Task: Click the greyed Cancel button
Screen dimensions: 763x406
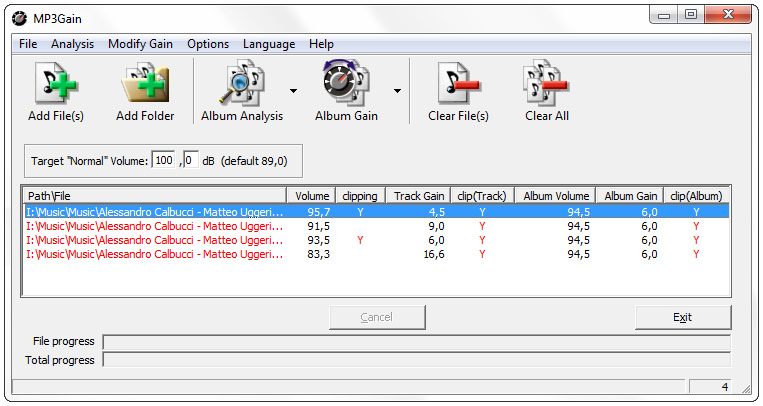Action: (x=377, y=317)
